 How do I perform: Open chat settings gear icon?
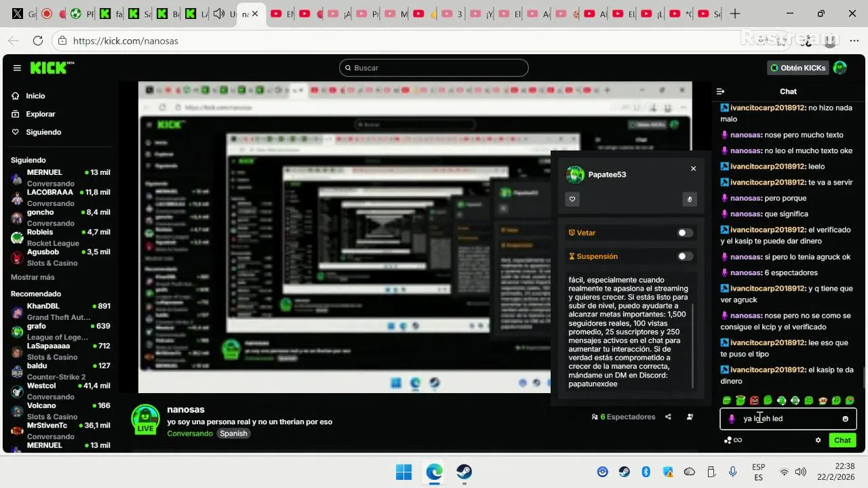click(x=818, y=440)
